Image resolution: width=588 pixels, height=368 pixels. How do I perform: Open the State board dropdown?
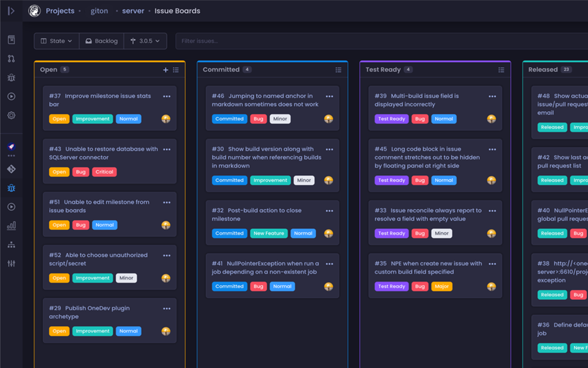(x=57, y=41)
